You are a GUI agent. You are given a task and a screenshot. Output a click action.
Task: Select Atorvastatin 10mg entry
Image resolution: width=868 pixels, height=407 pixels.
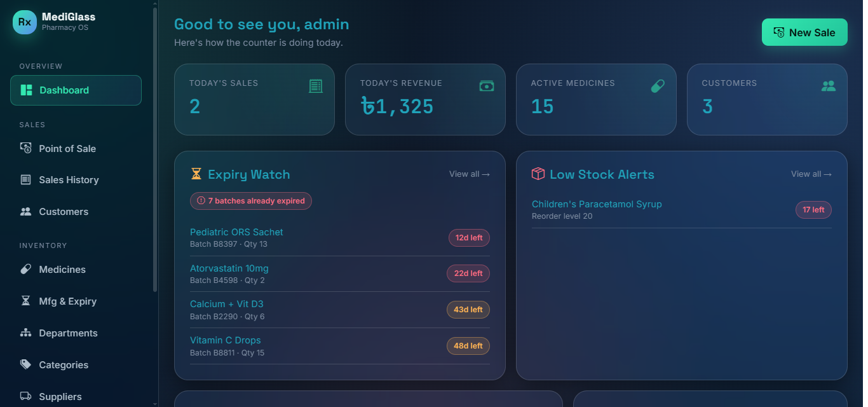click(340, 274)
